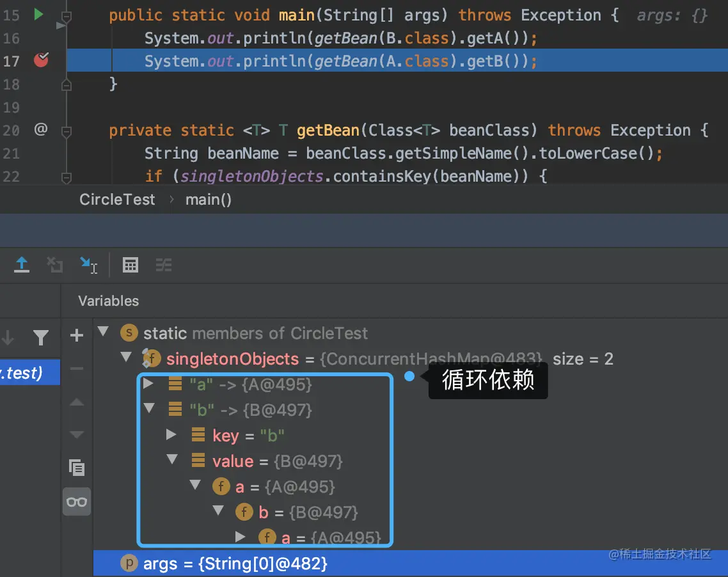The height and width of the screenshot is (577, 728).
Task: Open the Variables panel tab
Action: click(108, 301)
